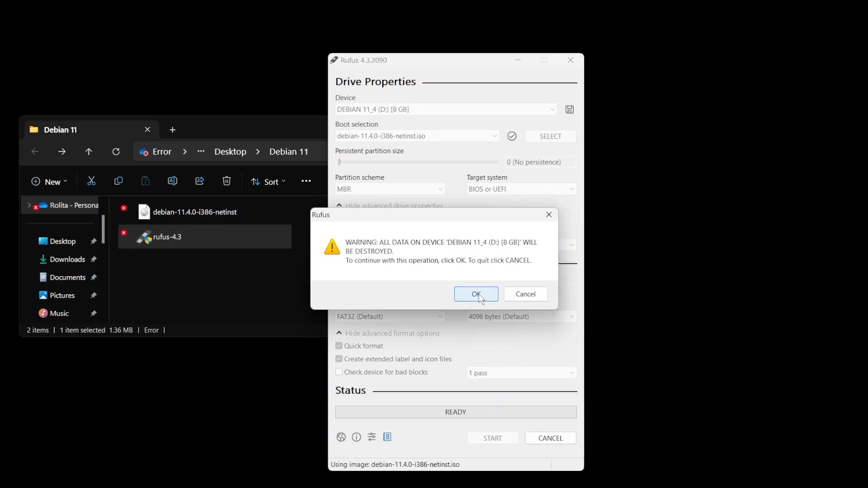Add a new File Explorer tab
Screen dimensions: 868x488
(x=173, y=130)
